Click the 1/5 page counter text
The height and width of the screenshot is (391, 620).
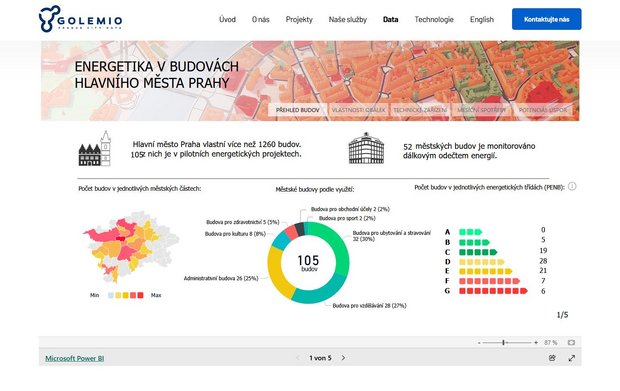(562, 315)
